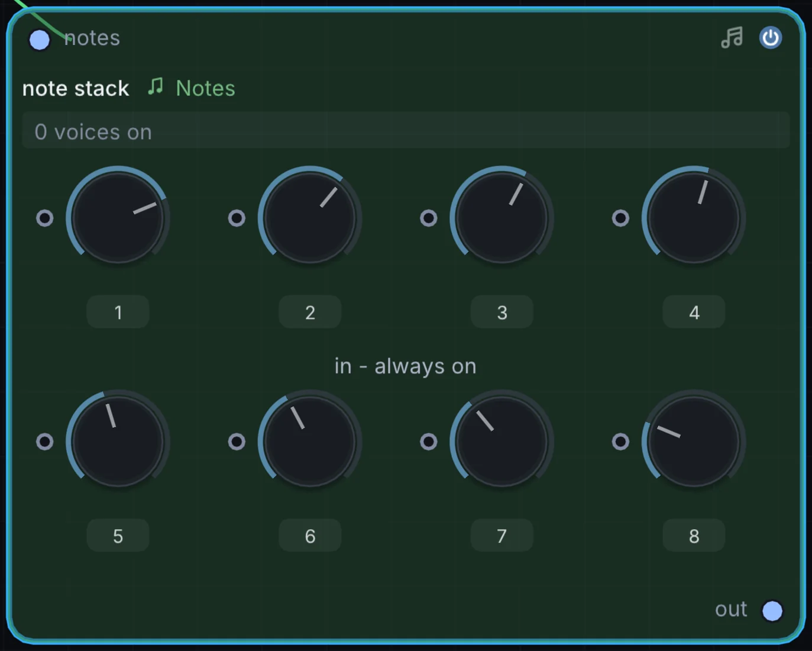Viewport: 812px width, 651px height.
Task: Click the out output port
Action: coord(772,611)
